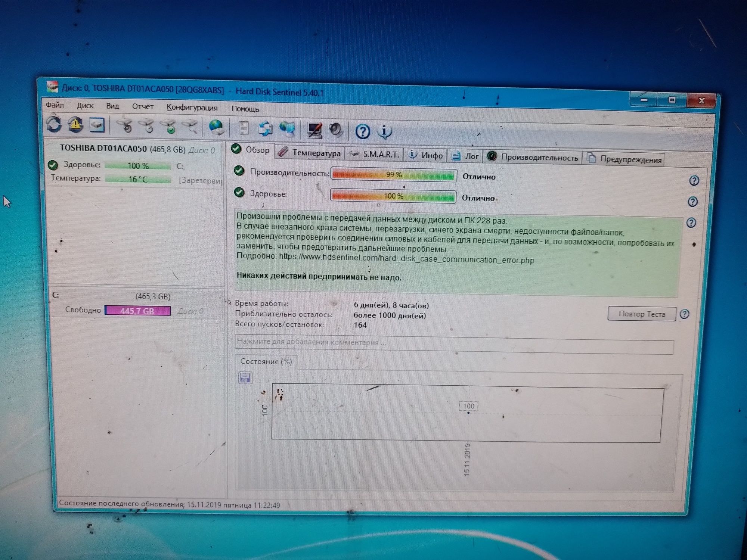Click the disk with magnifier surface test icon
Screen dimensions: 747x560
click(190, 127)
